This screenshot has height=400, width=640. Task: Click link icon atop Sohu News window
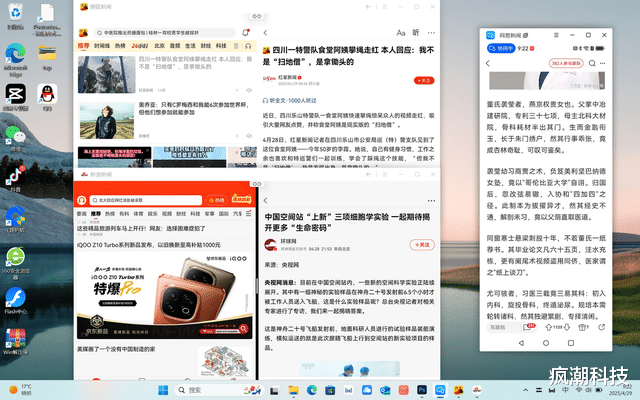[257, 16]
